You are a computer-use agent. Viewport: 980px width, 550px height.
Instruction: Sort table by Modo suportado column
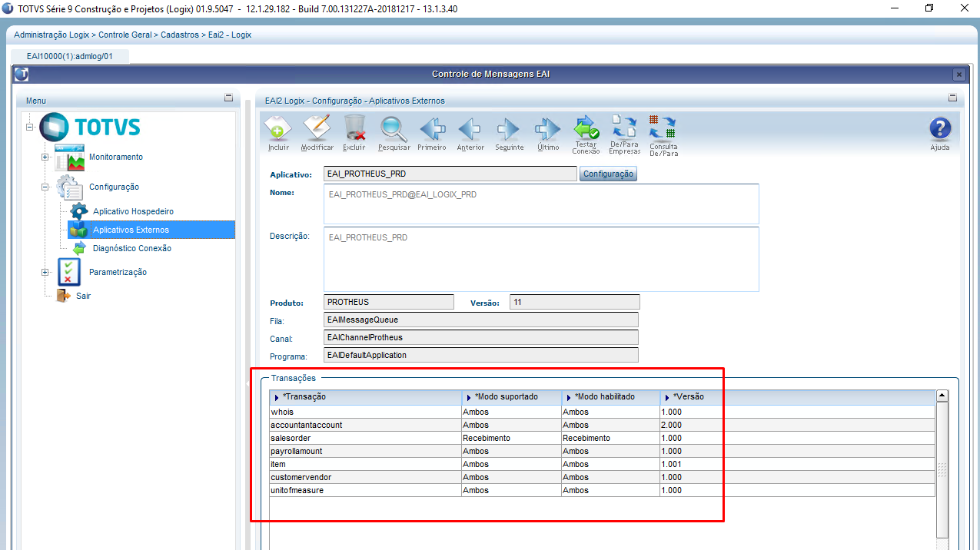coord(511,397)
